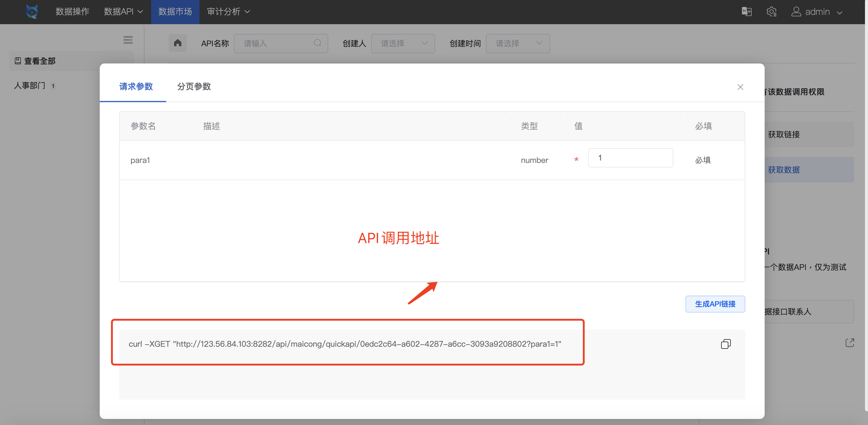Switch to the 分页参数 tab
868x425 pixels.
193,87
